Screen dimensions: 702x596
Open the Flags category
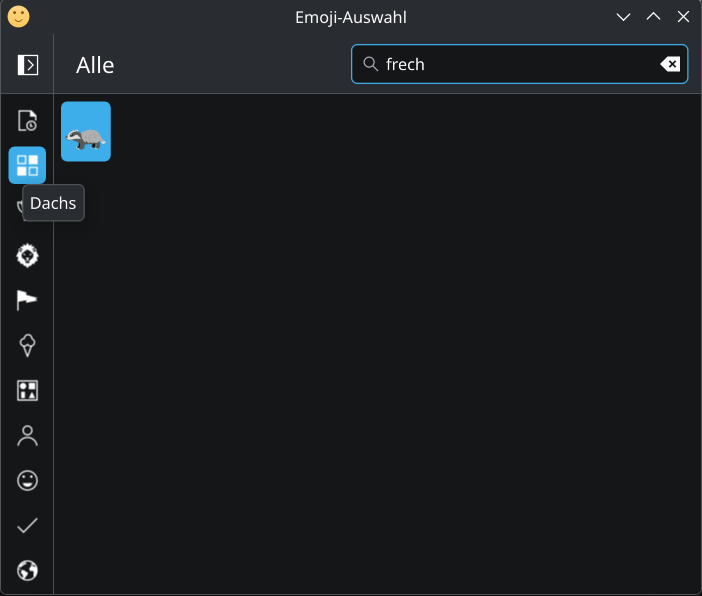click(x=28, y=301)
